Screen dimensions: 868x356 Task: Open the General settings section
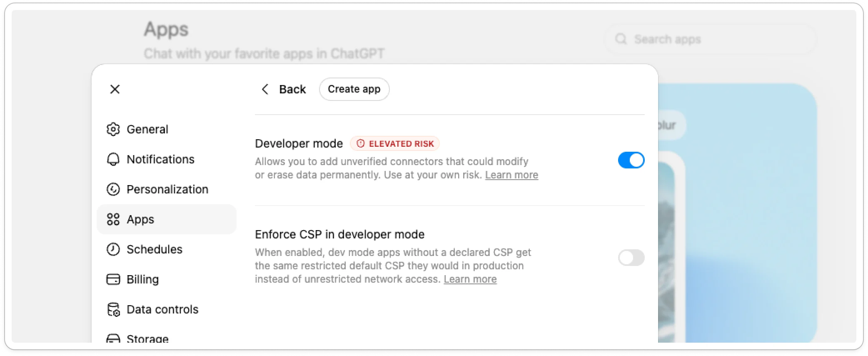pyautogui.click(x=167, y=129)
